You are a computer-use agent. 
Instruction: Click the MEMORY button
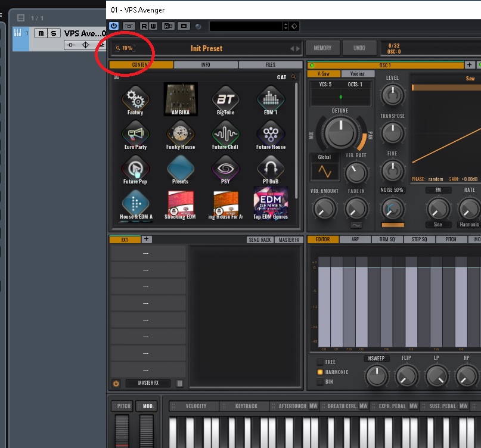[322, 48]
